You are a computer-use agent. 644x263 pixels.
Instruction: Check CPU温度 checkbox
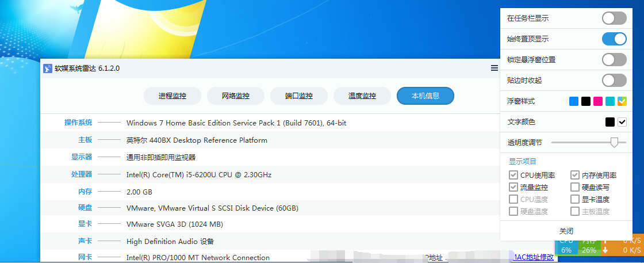click(513, 199)
